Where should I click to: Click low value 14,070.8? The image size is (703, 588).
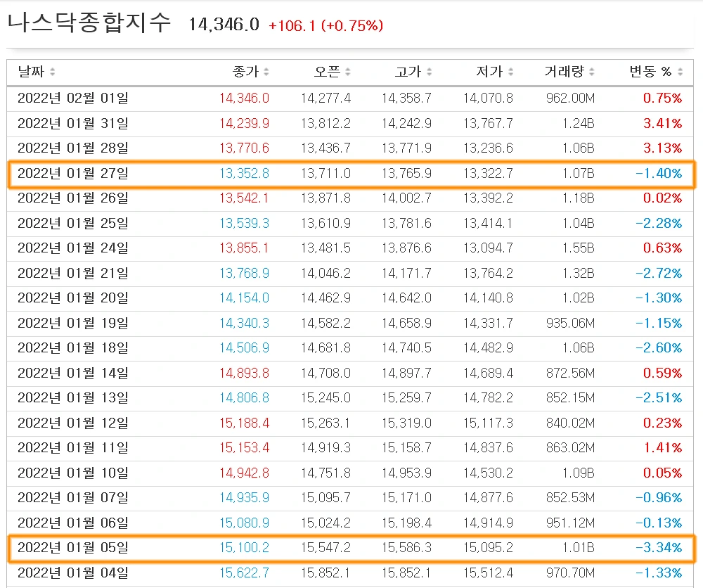(489, 98)
